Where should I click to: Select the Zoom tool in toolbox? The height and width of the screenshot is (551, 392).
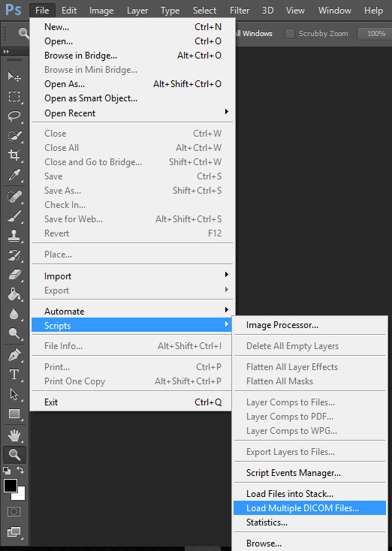coord(14,455)
